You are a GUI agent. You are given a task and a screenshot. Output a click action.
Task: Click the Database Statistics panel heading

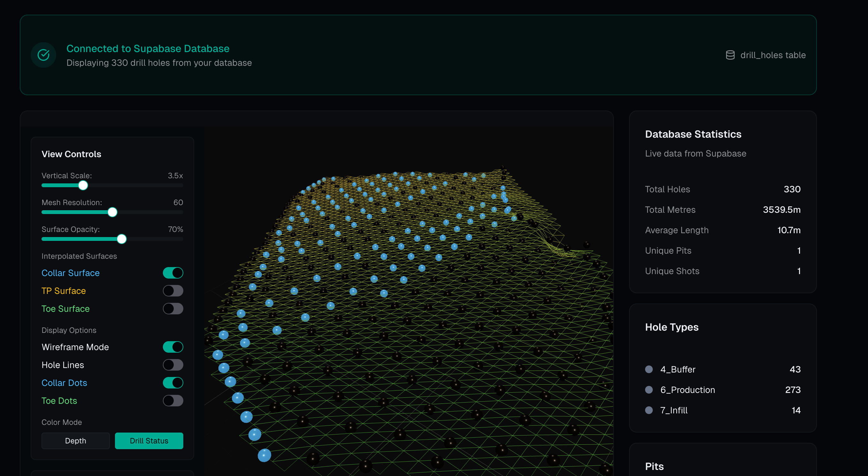pyautogui.click(x=693, y=134)
